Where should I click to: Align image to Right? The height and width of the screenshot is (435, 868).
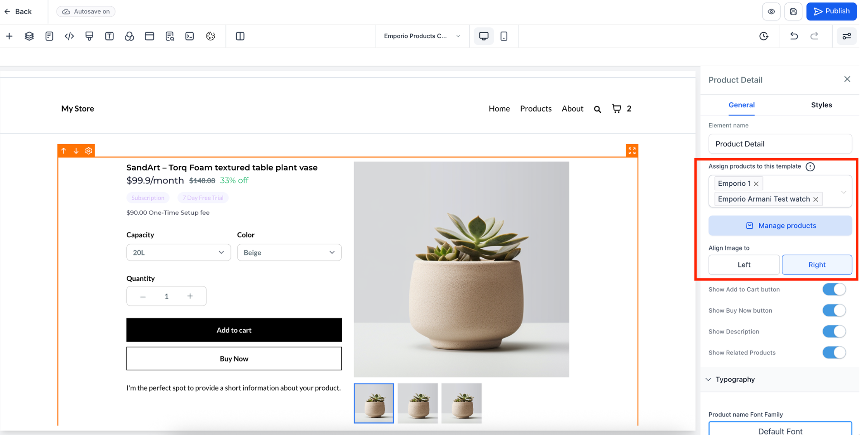(817, 265)
